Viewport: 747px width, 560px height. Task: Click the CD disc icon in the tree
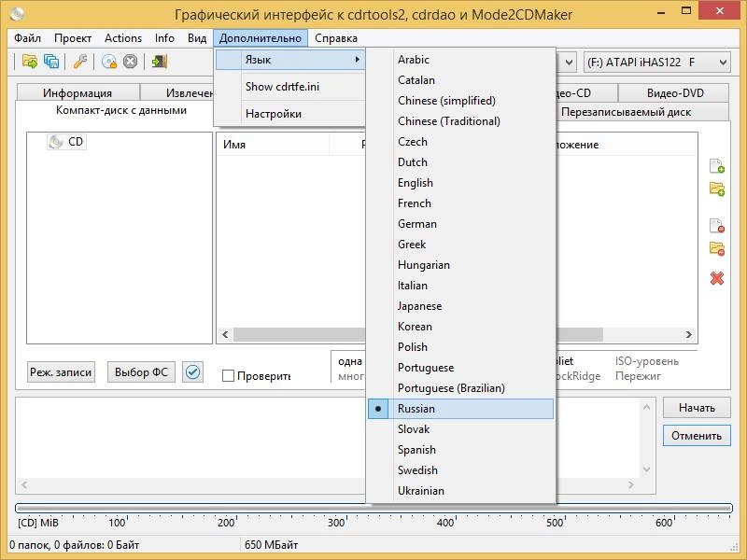pyautogui.click(x=56, y=142)
